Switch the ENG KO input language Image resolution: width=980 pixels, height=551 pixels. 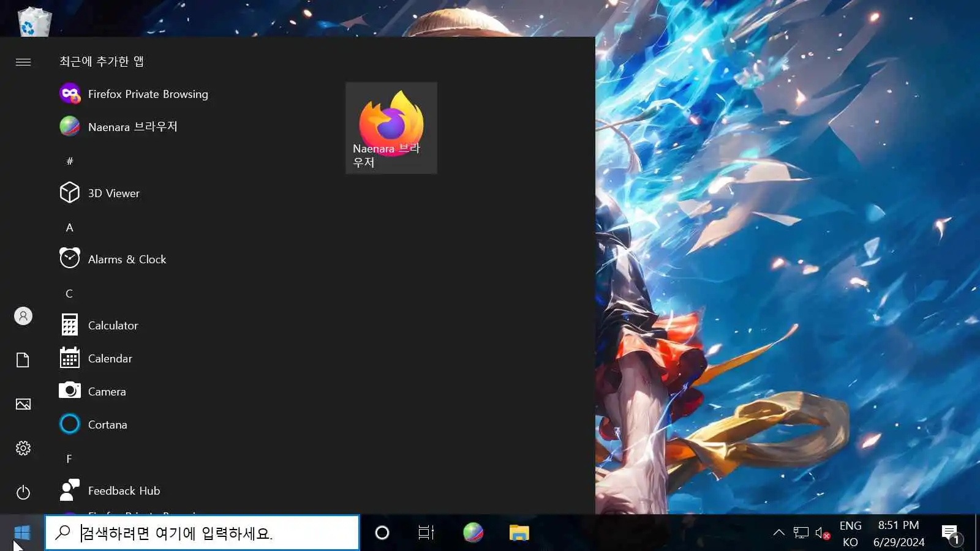point(850,533)
